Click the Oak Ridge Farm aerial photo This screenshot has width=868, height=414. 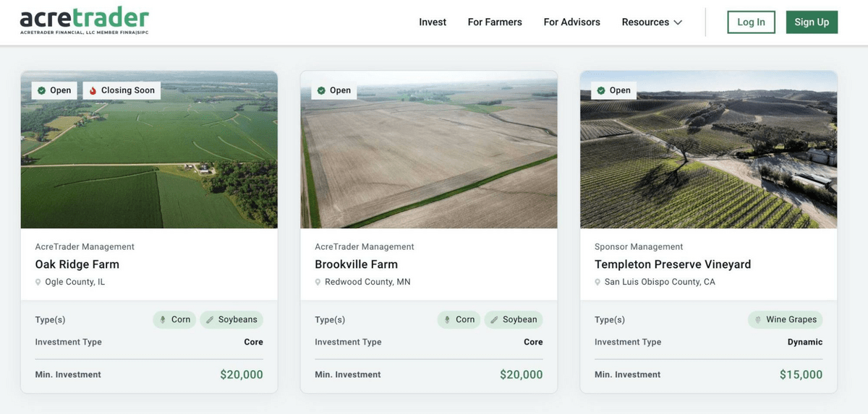pos(149,150)
